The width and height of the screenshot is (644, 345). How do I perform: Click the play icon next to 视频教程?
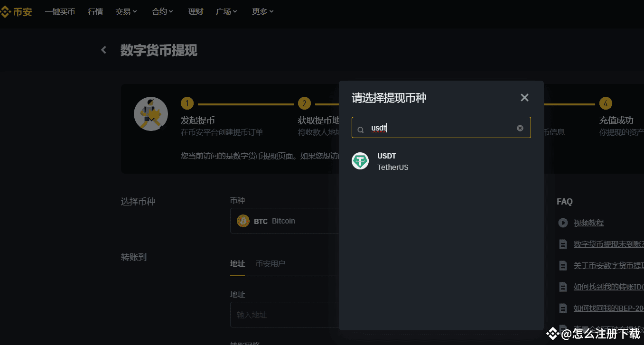(563, 223)
